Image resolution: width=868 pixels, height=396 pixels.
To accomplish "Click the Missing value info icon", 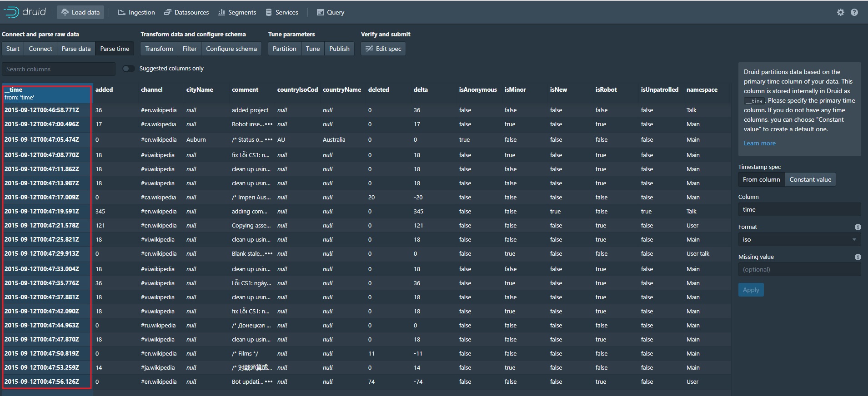I will [858, 257].
